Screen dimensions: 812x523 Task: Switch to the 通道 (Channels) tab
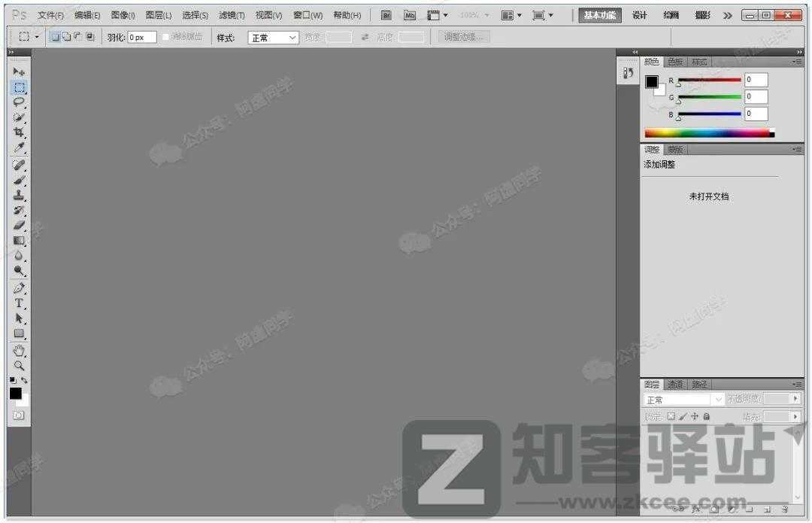(x=675, y=384)
